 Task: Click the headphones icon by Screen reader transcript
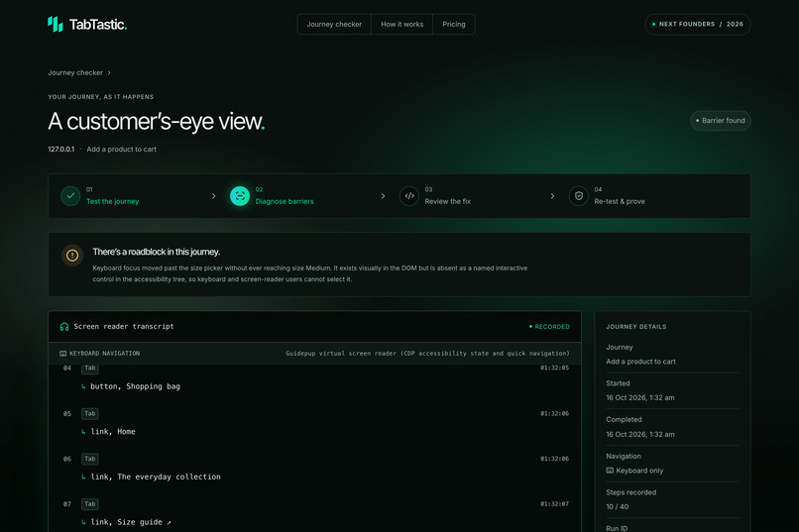(x=64, y=327)
